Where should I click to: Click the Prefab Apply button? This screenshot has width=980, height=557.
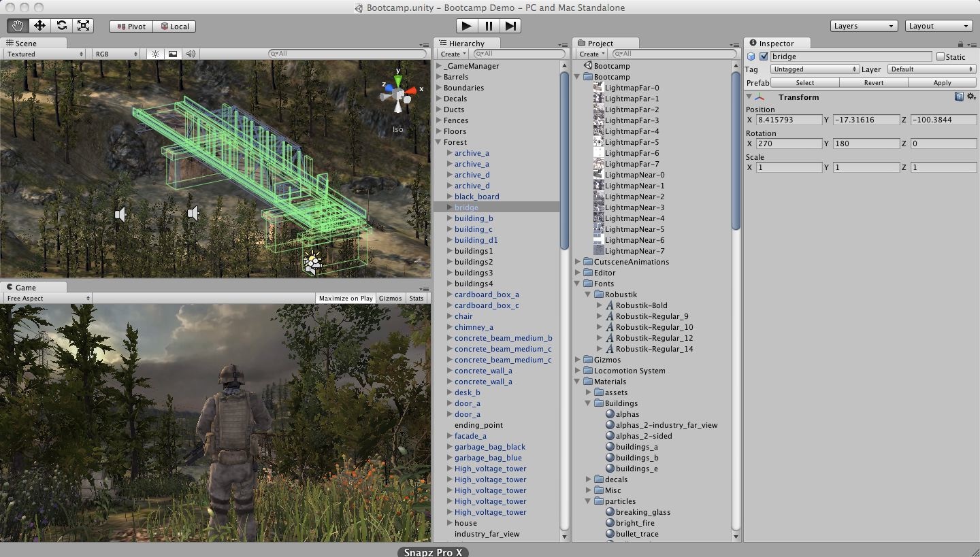(x=943, y=82)
